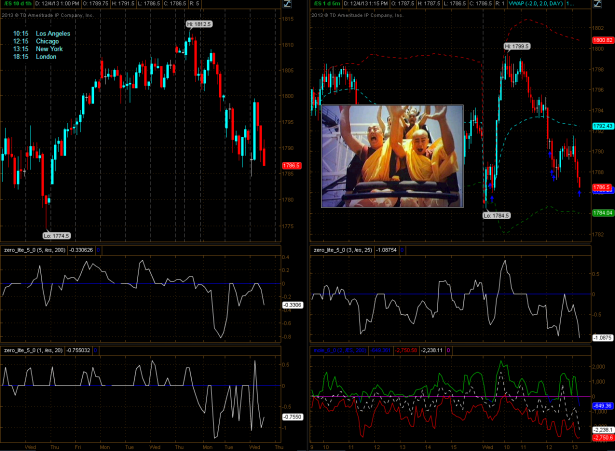
Task: Click the red 1800.82 price axis label
Action: [601, 39]
